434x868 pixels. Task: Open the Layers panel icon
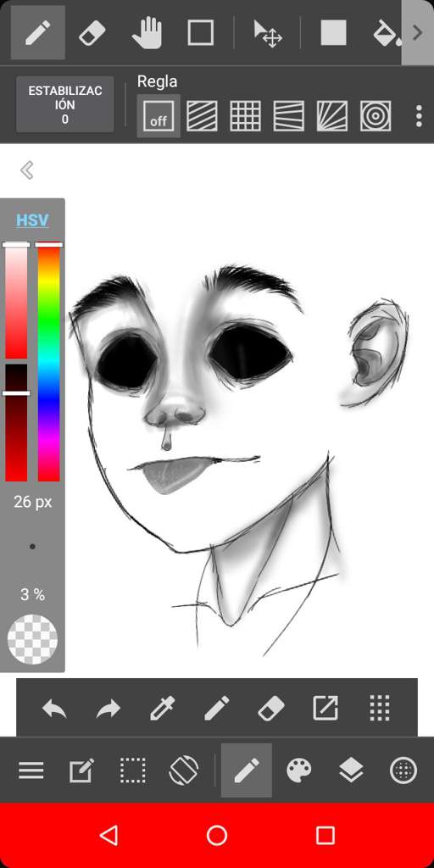pyautogui.click(x=351, y=770)
